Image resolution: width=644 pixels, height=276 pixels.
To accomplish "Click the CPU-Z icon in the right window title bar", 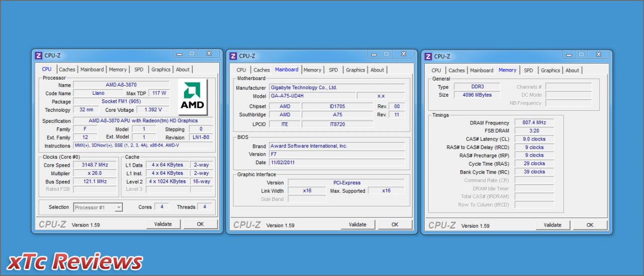I will pos(429,56).
